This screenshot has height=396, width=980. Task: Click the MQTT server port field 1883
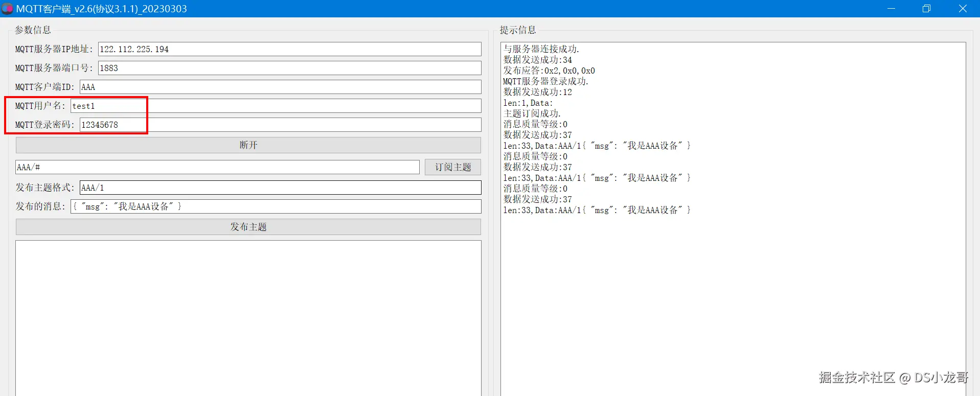pyautogui.click(x=289, y=68)
